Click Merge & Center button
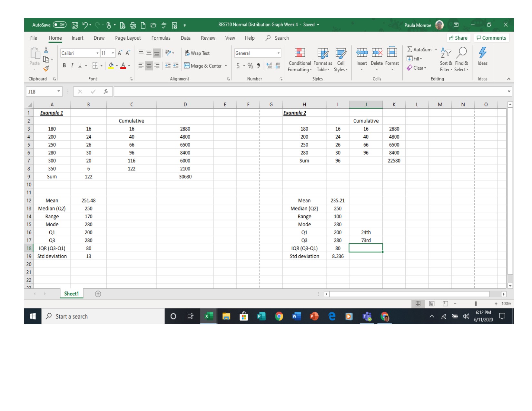This screenshot has width=532, height=411. pyautogui.click(x=203, y=66)
